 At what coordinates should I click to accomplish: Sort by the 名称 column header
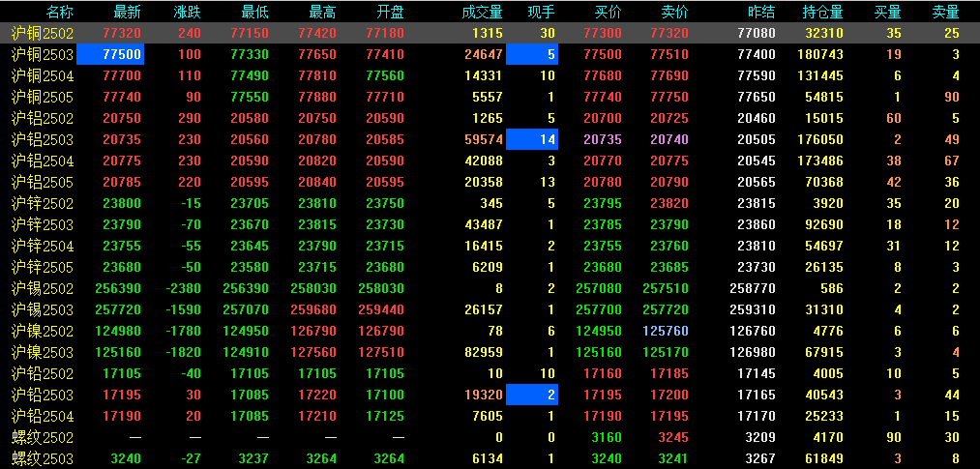click(60, 12)
